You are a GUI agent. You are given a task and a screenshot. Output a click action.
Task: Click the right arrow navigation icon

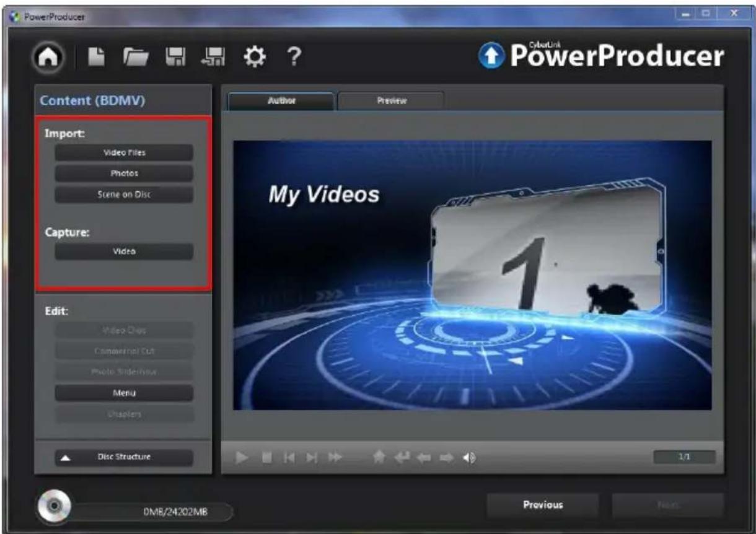pos(446,458)
